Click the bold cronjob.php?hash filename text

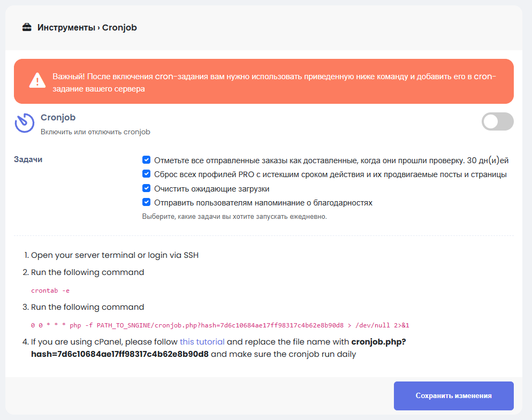(120, 354)
